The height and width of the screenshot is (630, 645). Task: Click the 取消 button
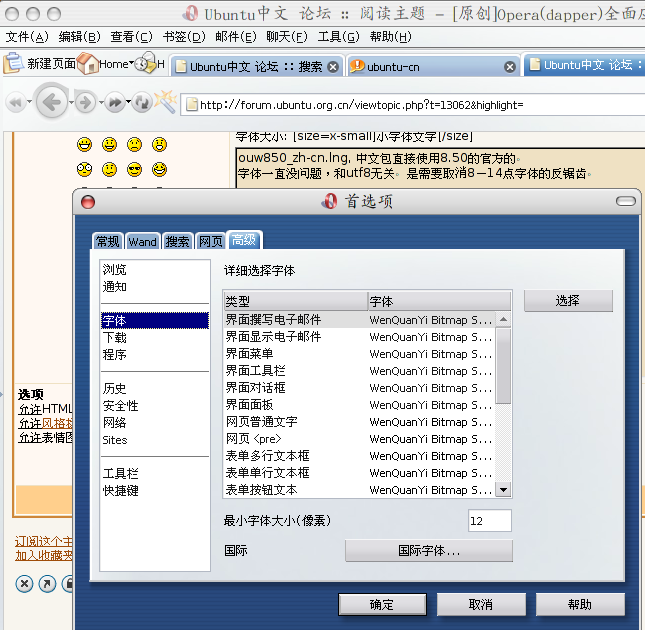[x=481, y=604]
